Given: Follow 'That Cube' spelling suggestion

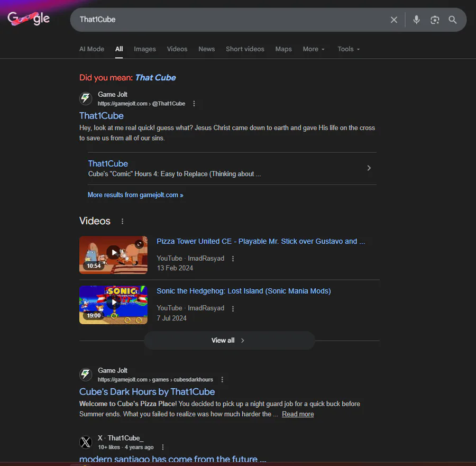Looking at the screenshot, I should point(155,78).
